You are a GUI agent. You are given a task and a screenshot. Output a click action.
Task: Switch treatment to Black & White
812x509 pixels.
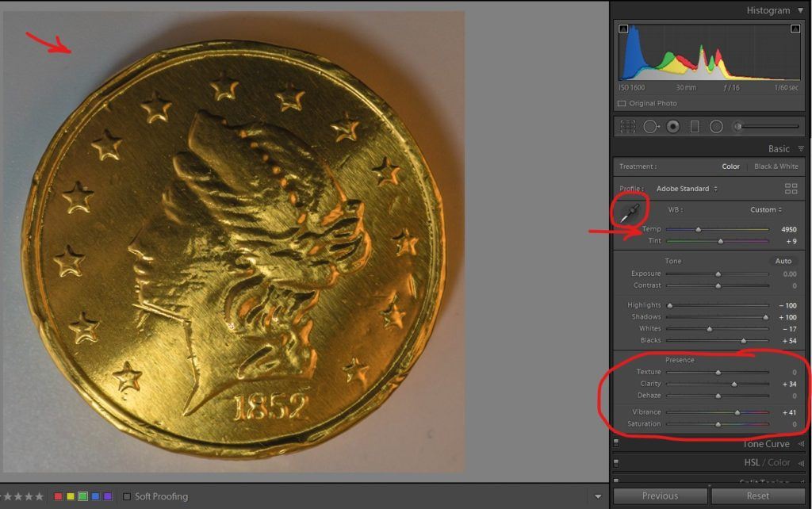tap(776, 166)
